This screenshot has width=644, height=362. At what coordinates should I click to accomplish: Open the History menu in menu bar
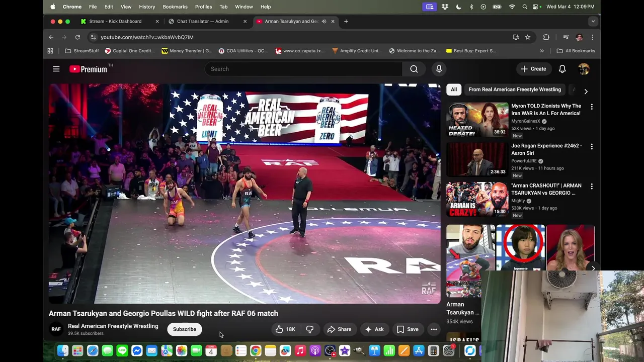point(147,7)
